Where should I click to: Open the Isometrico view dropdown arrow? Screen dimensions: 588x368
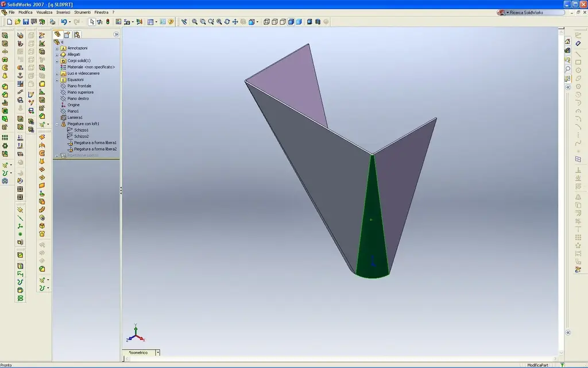tap(158, 352)
